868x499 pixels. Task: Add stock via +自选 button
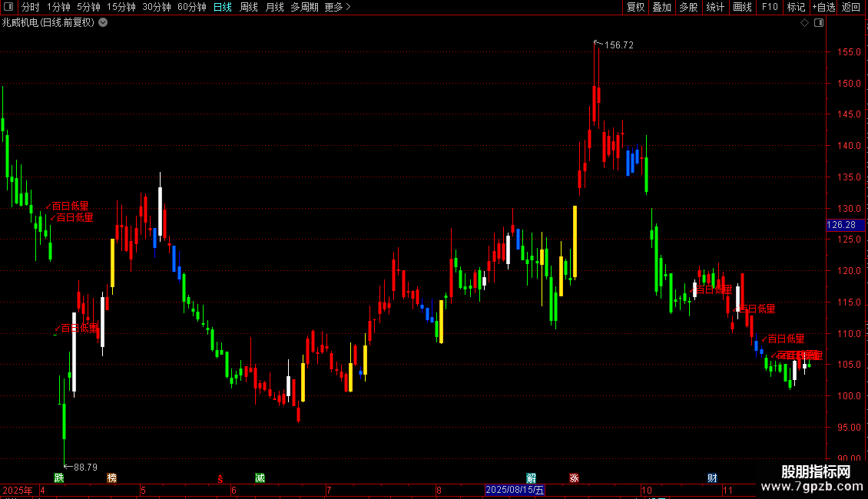(x=823, y=7)
